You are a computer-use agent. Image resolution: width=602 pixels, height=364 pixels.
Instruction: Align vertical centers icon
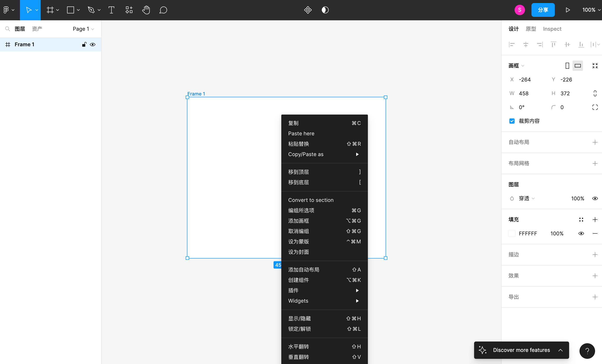567,44
